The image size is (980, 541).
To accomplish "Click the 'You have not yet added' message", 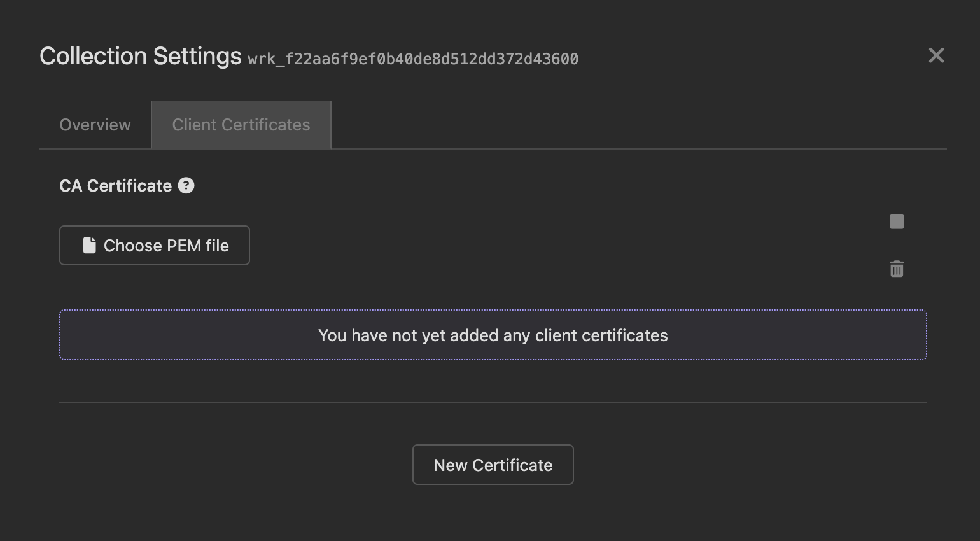I will [x=493, y=335].
